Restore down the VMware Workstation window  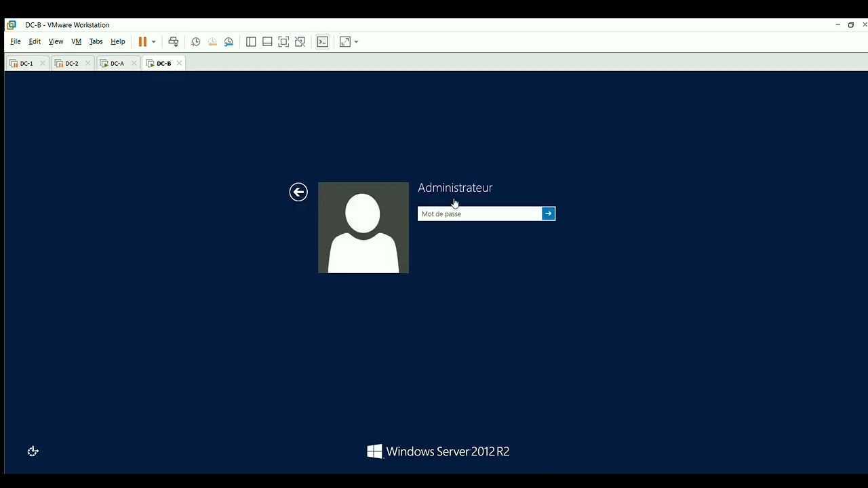point(851,25)
